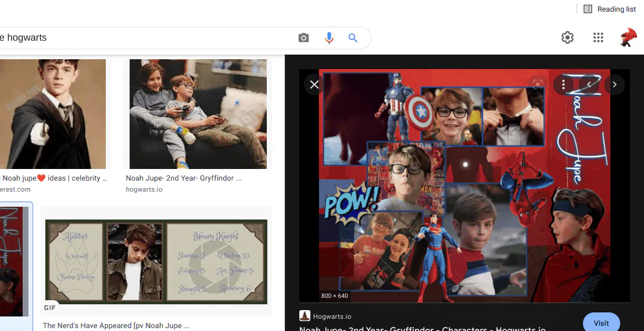Viewport: 644px width, 331px height.
Task: Open 'Noah Jupe- 2nd Year- Gryffindor' result title
Action: tap(184, 178)
